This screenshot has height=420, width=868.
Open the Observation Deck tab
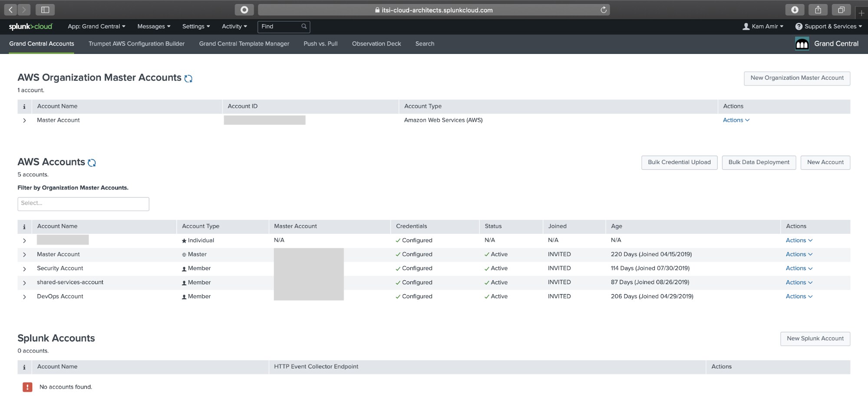pyautogui.click(x=376, y=44)
